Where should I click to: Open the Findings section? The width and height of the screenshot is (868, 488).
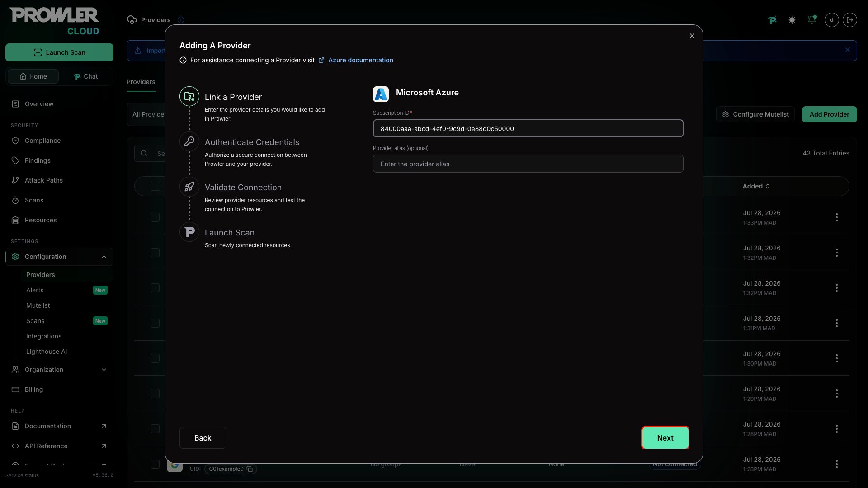(38, 160)
